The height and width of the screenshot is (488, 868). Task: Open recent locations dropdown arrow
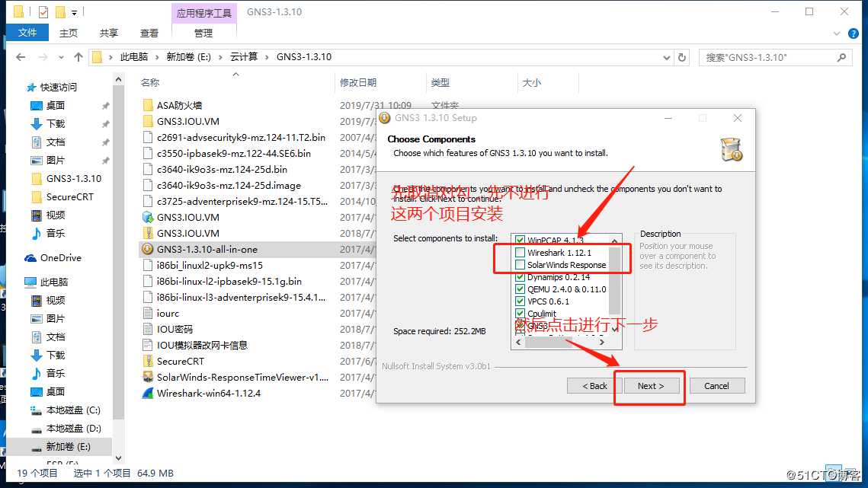pos(61,57)
